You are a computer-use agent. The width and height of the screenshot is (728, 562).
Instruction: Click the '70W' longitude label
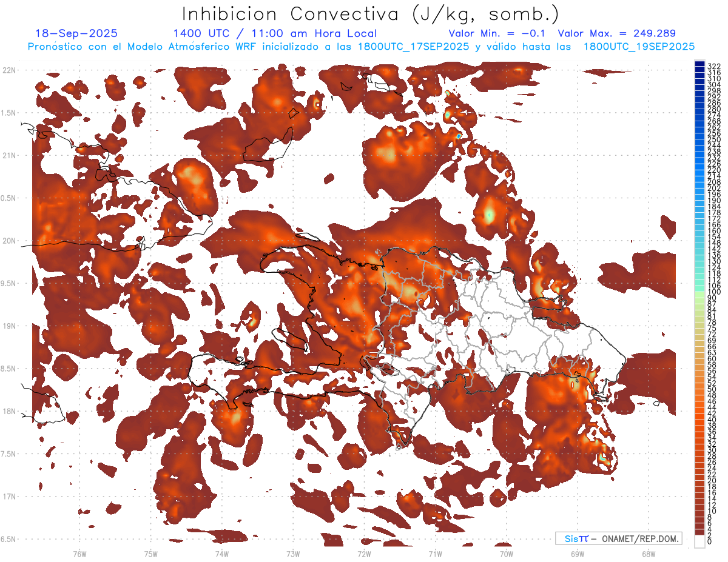(507, 554)
